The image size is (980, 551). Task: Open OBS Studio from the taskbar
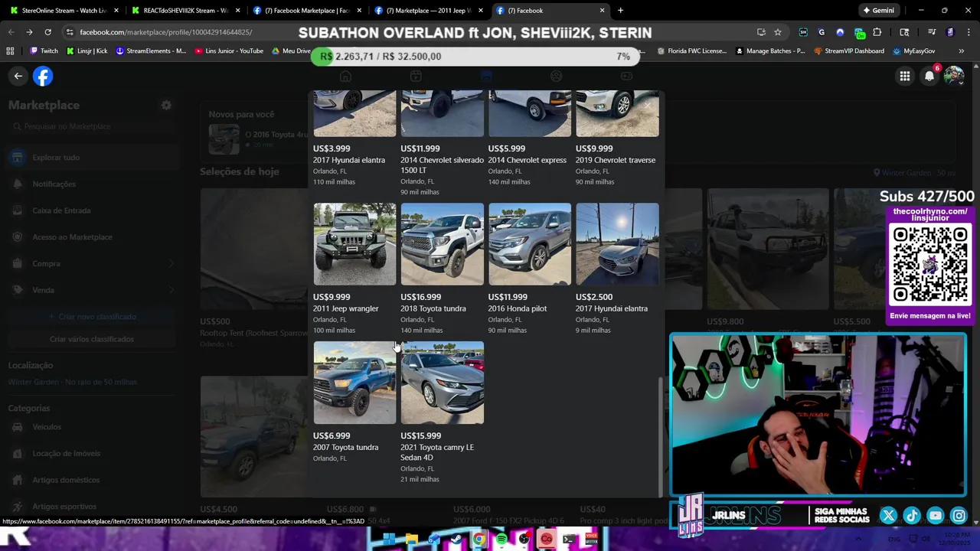(x=524, y=540)
